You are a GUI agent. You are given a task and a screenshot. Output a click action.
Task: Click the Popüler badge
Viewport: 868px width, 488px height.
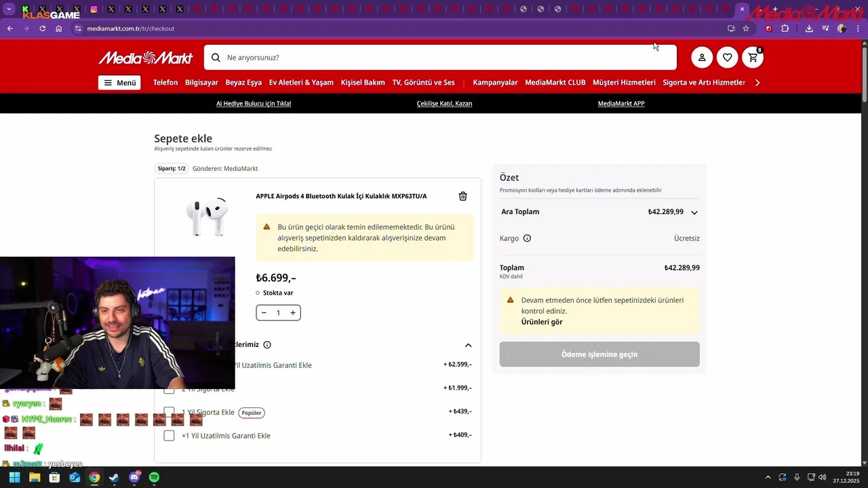252,413
